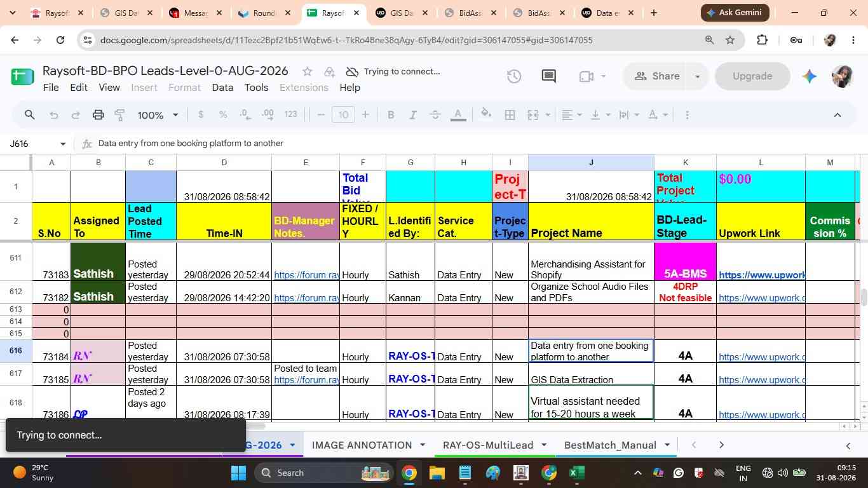Click the borders icon in toolbar

click(510, 115)
